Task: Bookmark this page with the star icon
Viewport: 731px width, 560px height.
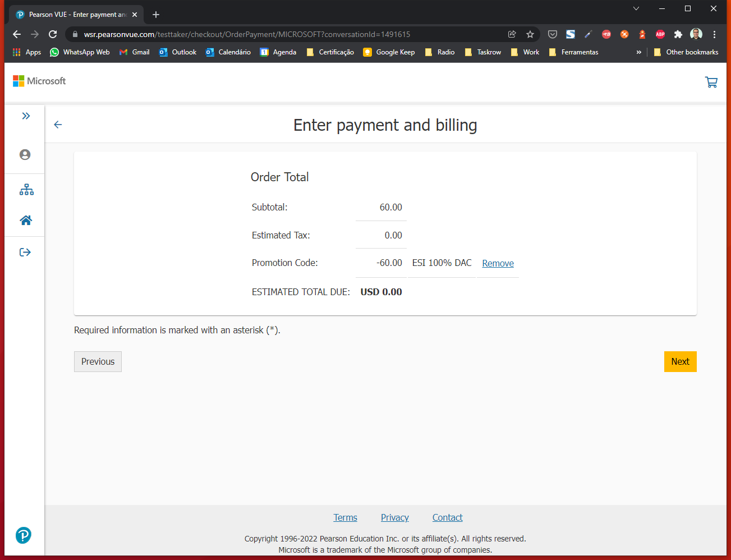Action: pos(530,34)
